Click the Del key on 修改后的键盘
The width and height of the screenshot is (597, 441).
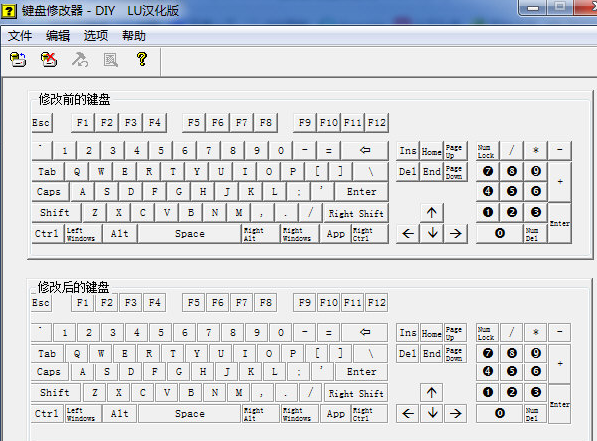tap(408, 353)
